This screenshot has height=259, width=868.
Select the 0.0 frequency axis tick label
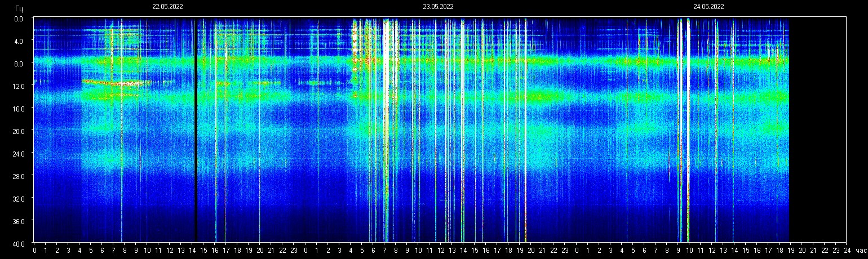pos(19,19)
